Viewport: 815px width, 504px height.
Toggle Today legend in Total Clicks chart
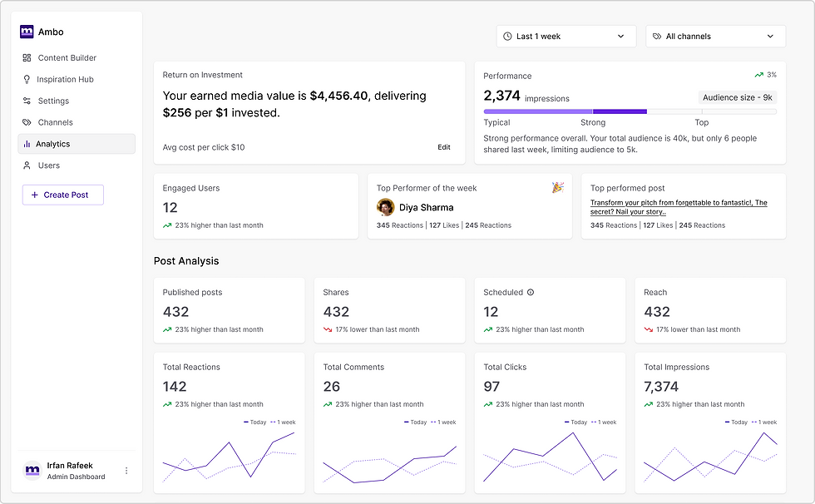[575, 422]
